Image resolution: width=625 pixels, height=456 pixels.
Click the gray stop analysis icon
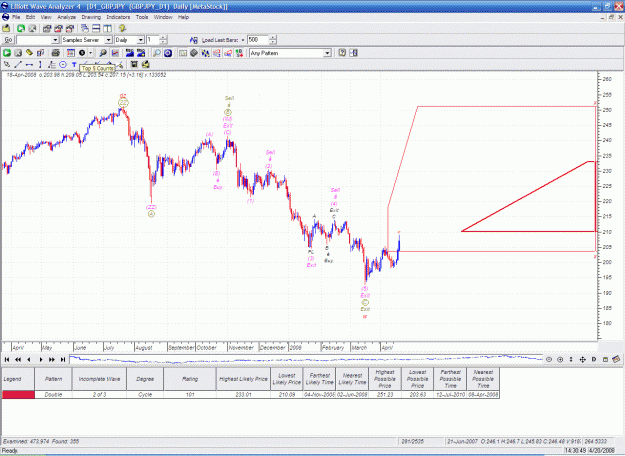point(18,53)
